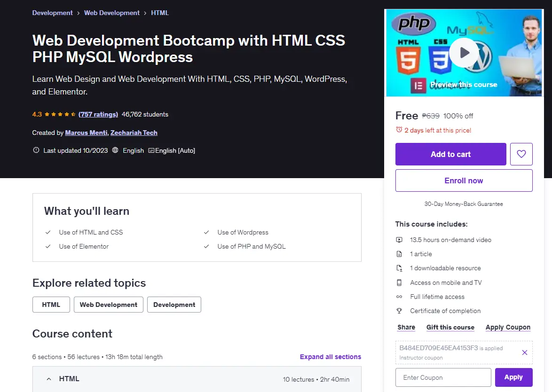Click the closed captions icon
The image size is (552, 392).
(151, 150)
